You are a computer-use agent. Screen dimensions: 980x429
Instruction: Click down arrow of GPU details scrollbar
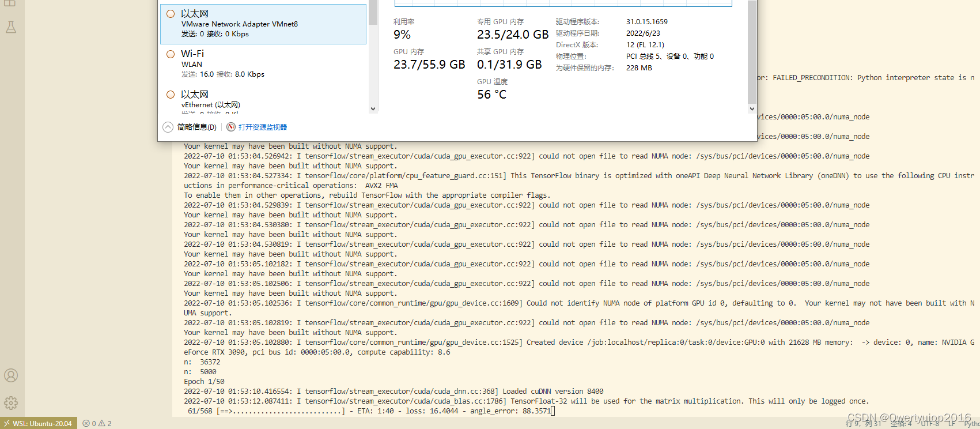[x=752, y=108]
